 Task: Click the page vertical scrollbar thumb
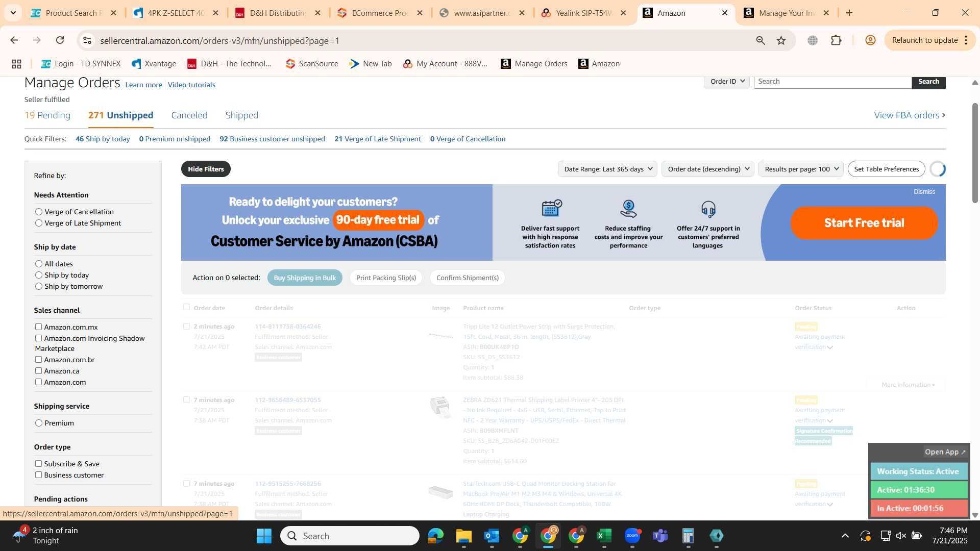[x=975, y=153]
